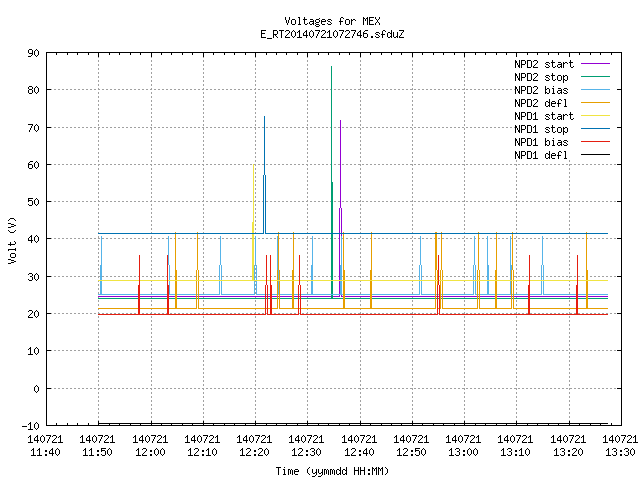Viewport: 640px width, 480px height.
Task: Click the 'Time (yymmdd HH:MM)' x-axis label
Action: tap(332, 471)
